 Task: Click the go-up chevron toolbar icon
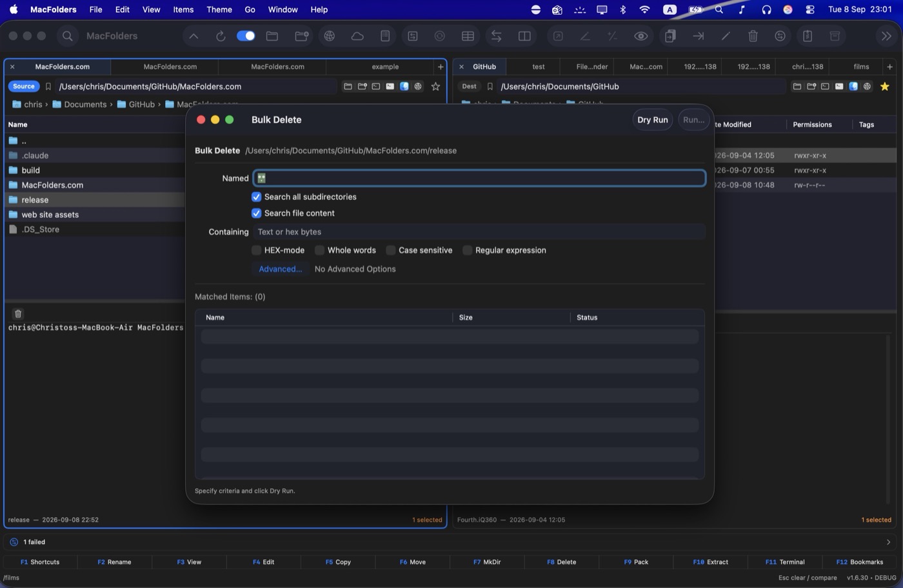click(x=193, y=36)
